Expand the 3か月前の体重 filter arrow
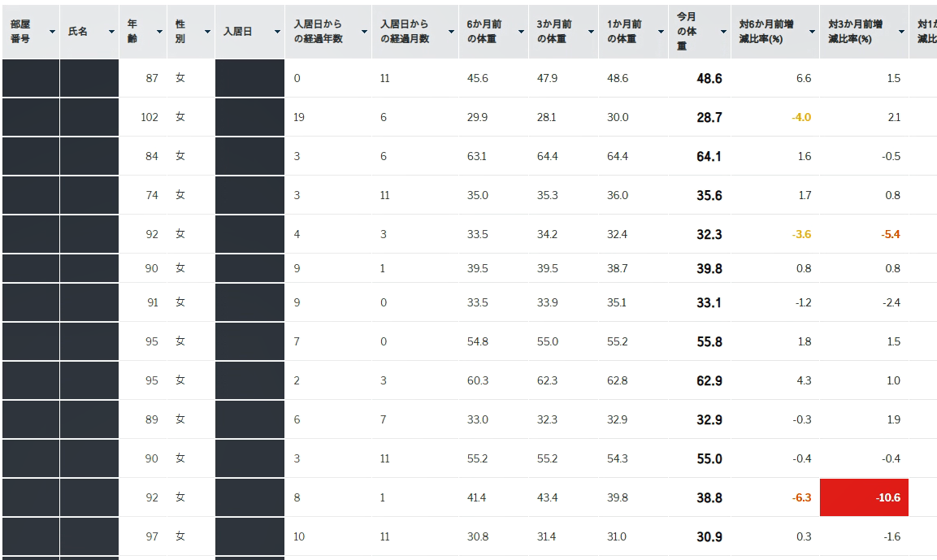Image resolution: width=937 pixels, height=560 pixels. [591, 32]
